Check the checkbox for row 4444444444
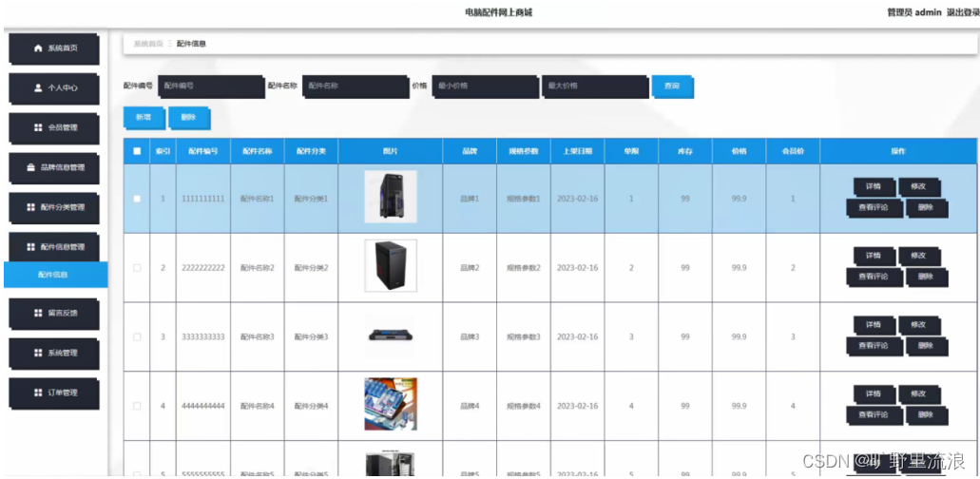The width and height of the screenshot is (980, 479). [x=137, y=406]
